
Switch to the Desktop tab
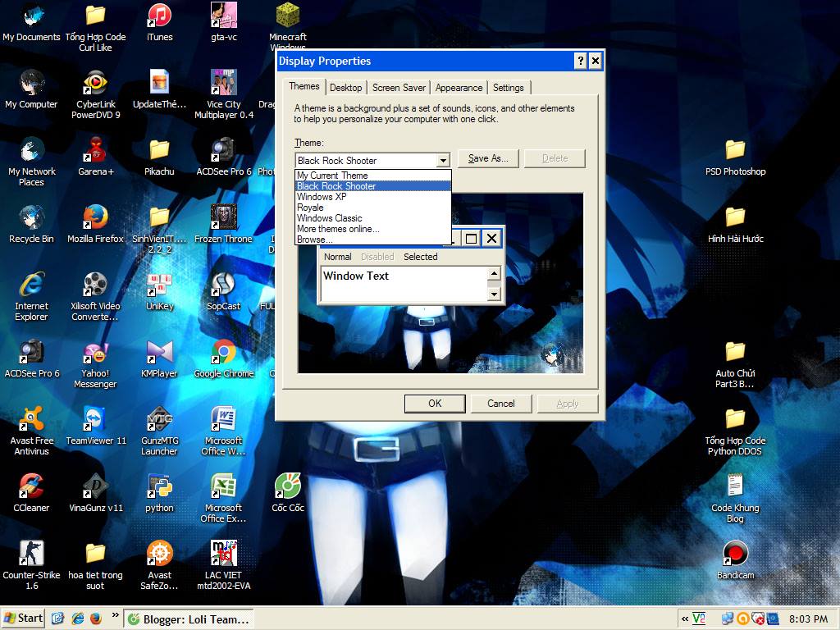345,88
